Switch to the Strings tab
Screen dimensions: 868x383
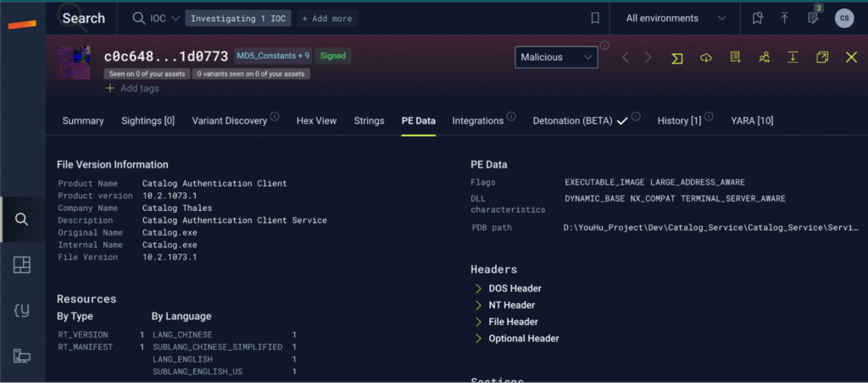[x=369, y=120]
